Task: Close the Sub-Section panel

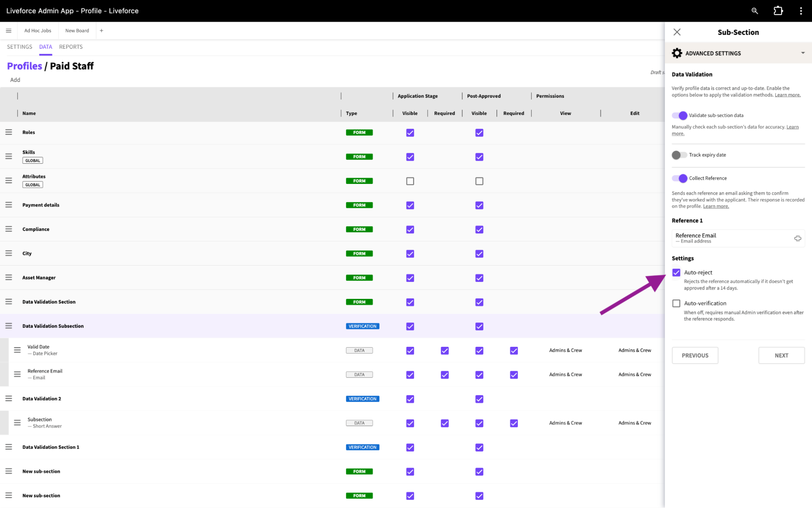Action: pos(677,32)
